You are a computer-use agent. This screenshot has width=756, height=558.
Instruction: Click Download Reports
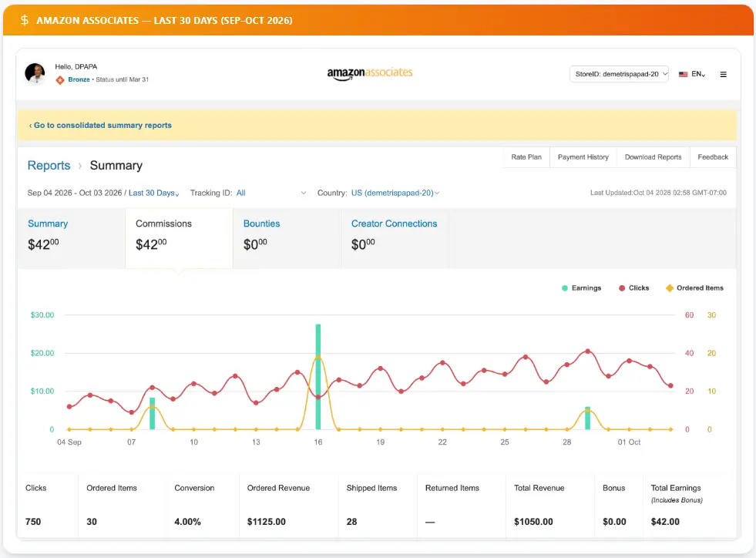[x=654, y=157]
